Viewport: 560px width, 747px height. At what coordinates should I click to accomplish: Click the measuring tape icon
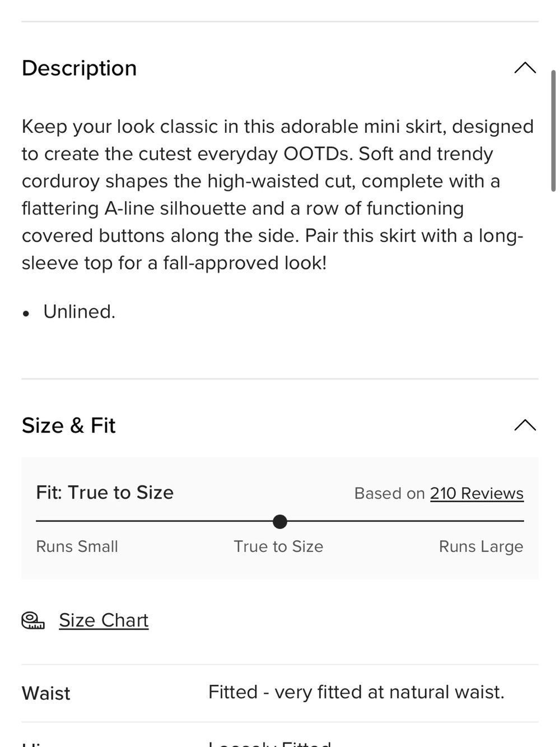33,620
